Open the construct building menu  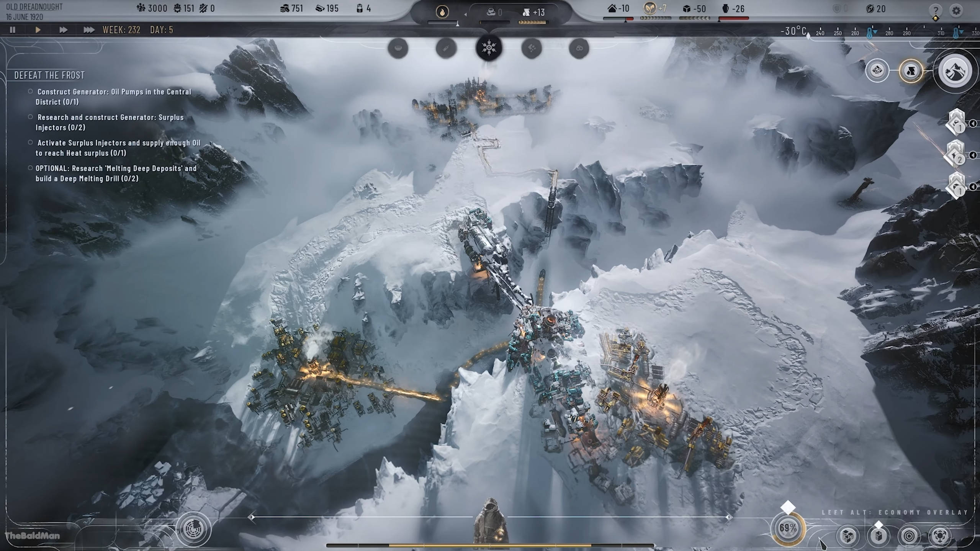pyautogui.click(x=879, y=535)
